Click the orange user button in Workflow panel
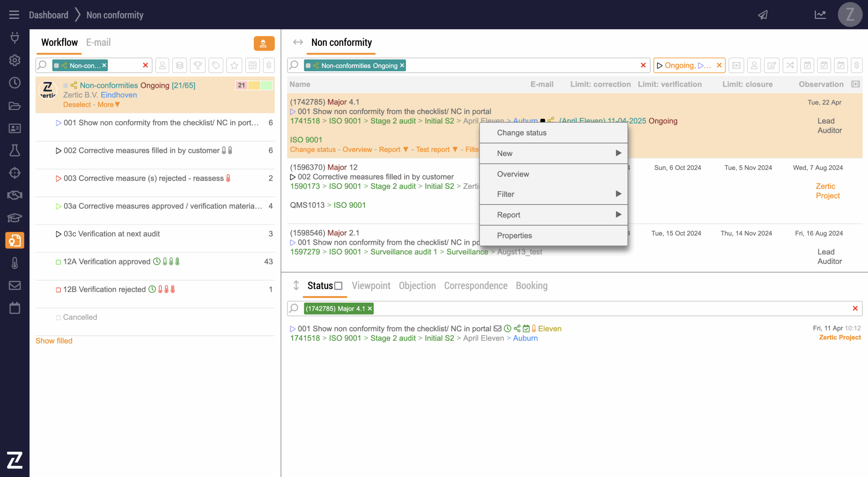Image resolution: width=868 pixels, height=477 pixels. point(264,43)
